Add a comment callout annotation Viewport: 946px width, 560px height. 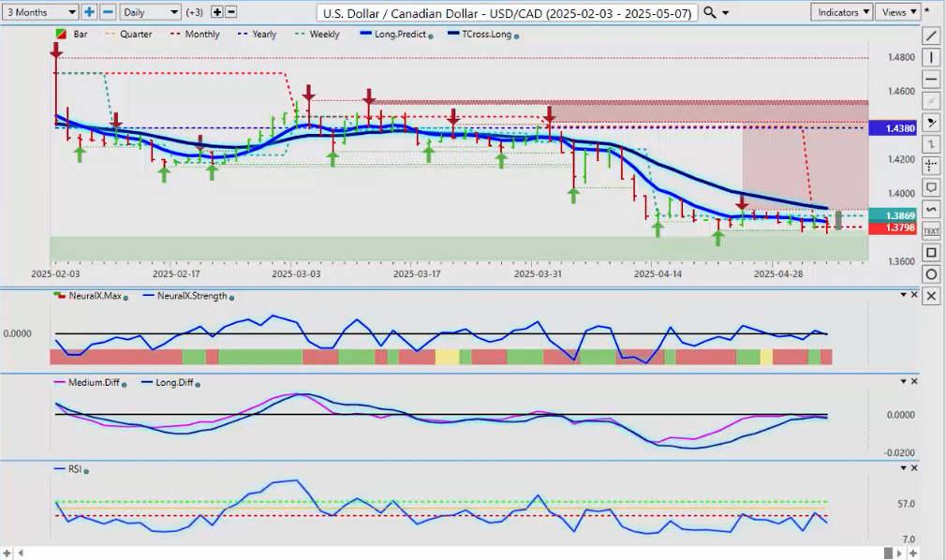click(931, 187)
